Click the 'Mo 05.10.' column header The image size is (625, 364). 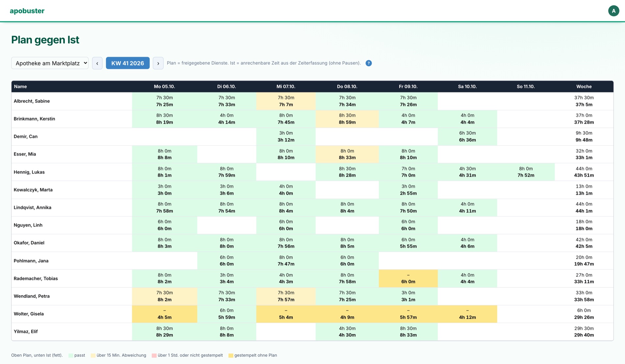point(164,86)
